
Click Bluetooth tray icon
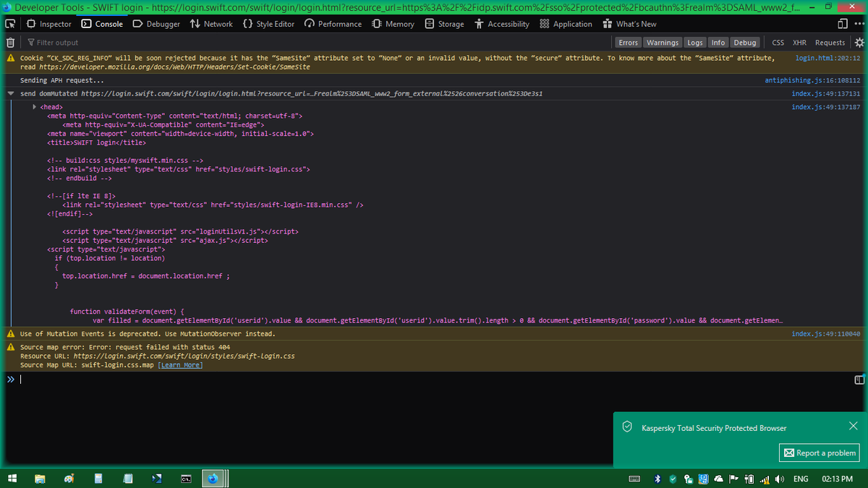pos(657,479)
